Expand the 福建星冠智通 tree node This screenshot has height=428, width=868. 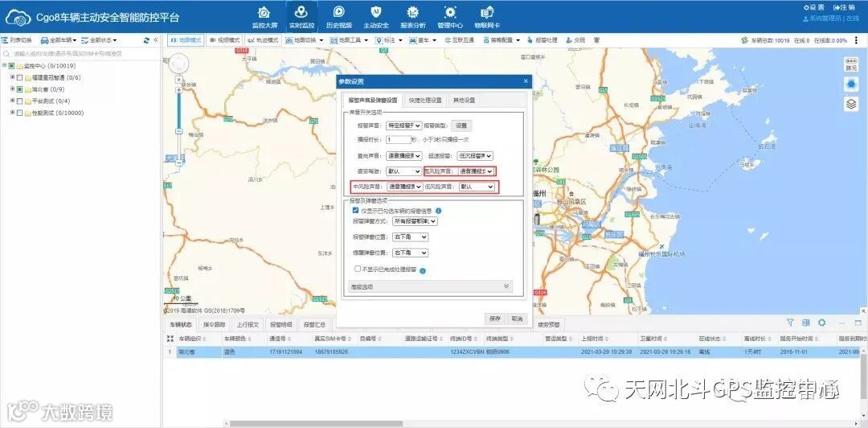(12, 77)
